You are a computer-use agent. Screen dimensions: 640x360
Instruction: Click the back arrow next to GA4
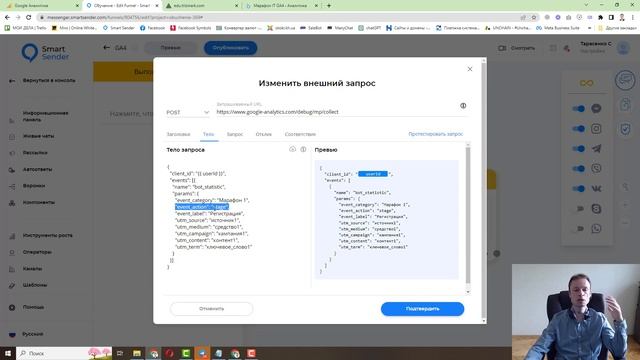(x=107, y=47)
